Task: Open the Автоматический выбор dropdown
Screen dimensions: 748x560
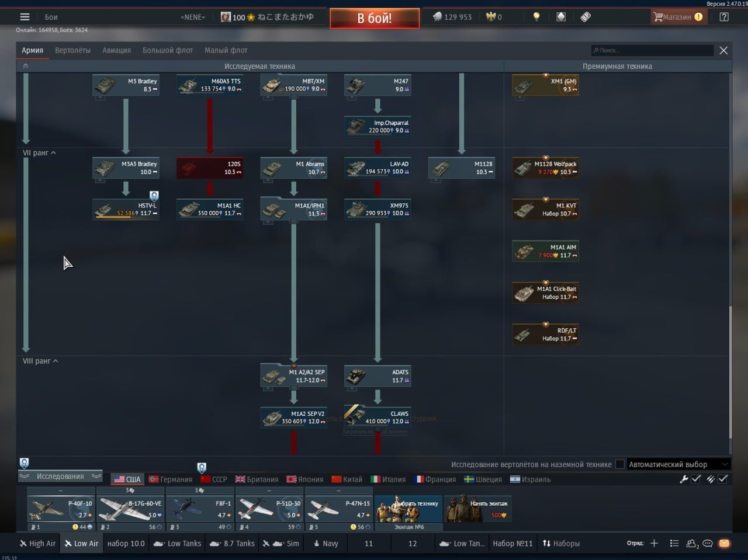Action: (678, 465)
